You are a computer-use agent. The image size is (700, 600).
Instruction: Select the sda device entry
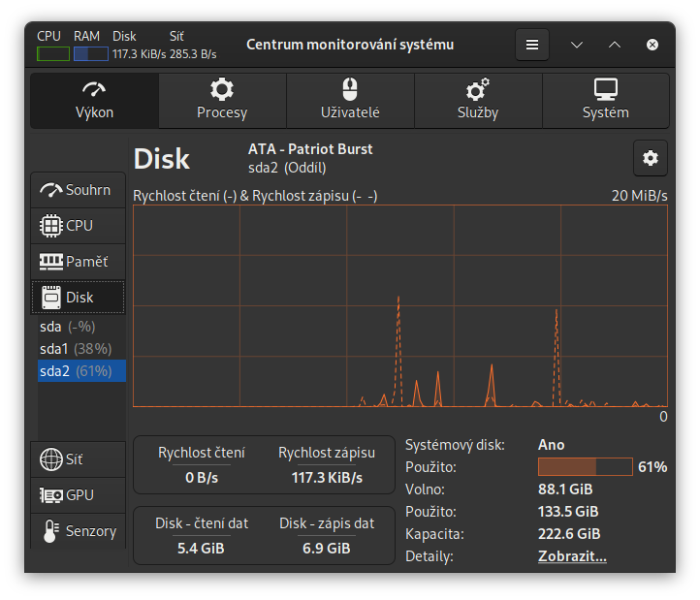[68, 327]
